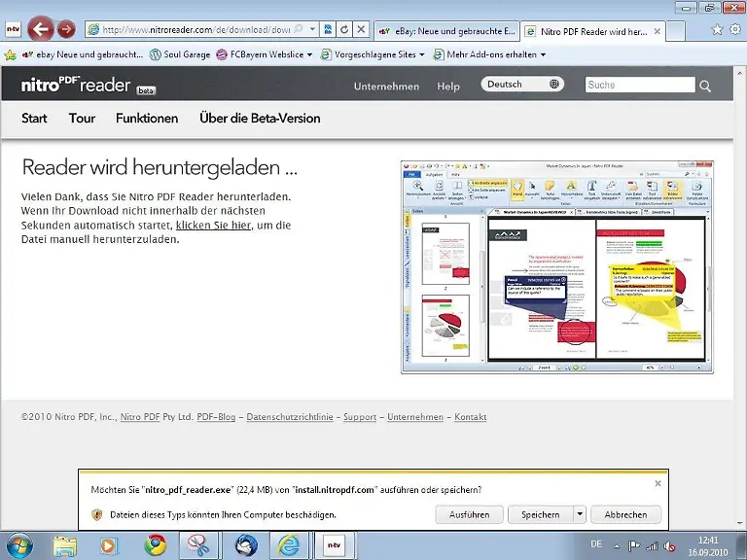Image resolution: width=747 pixels, height=560 pixels.
Task: Open the Deutsch language selector
Action: 523,85
